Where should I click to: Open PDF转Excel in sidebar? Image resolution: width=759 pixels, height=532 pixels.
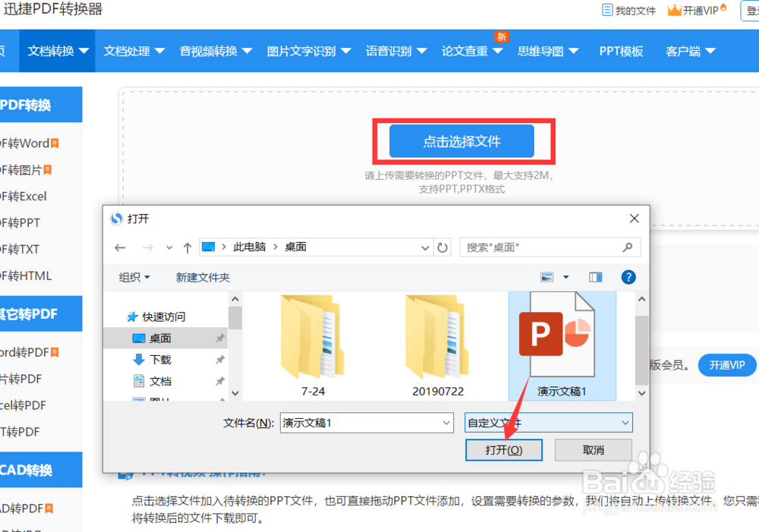coord(24,196)
